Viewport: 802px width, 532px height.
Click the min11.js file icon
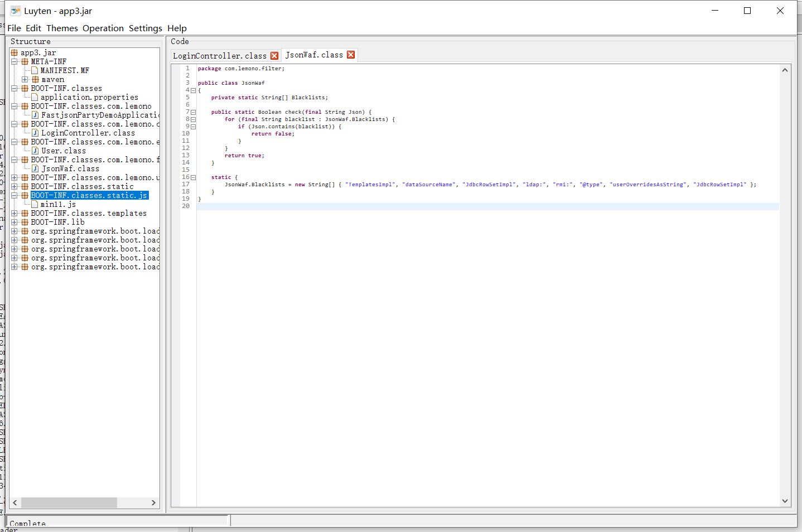[35, 204]
